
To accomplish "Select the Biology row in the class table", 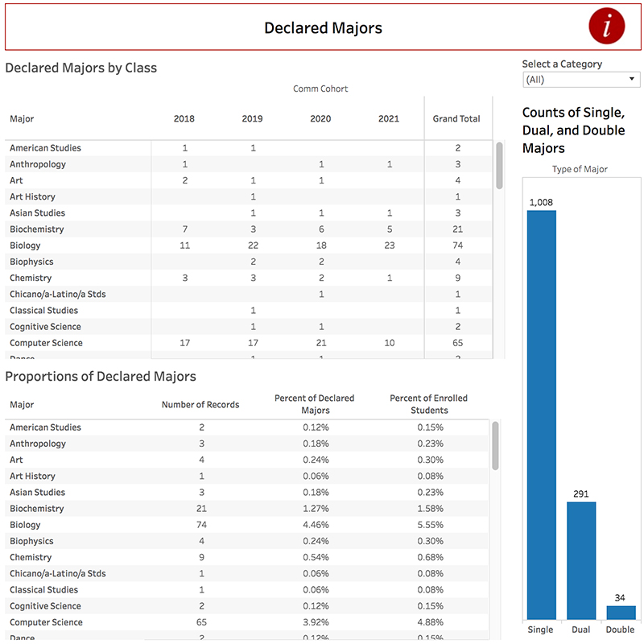I will point(27,245).
